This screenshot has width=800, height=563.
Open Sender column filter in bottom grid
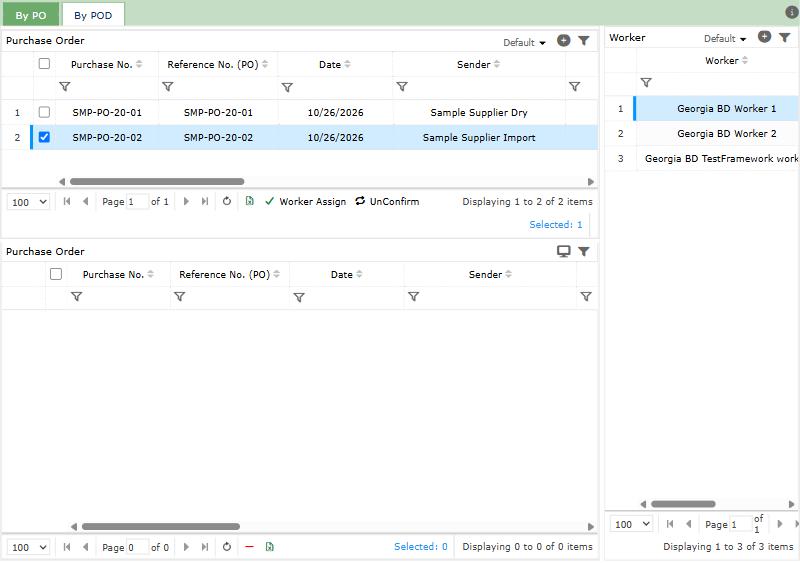pyautogui.click(x=414, y=297)
